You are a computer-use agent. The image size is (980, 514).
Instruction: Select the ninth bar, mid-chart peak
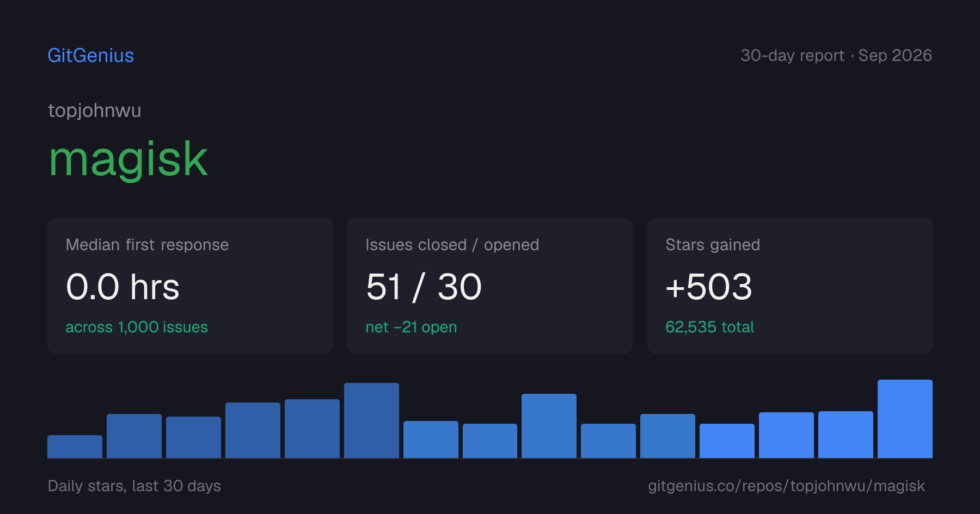point(549,426)
